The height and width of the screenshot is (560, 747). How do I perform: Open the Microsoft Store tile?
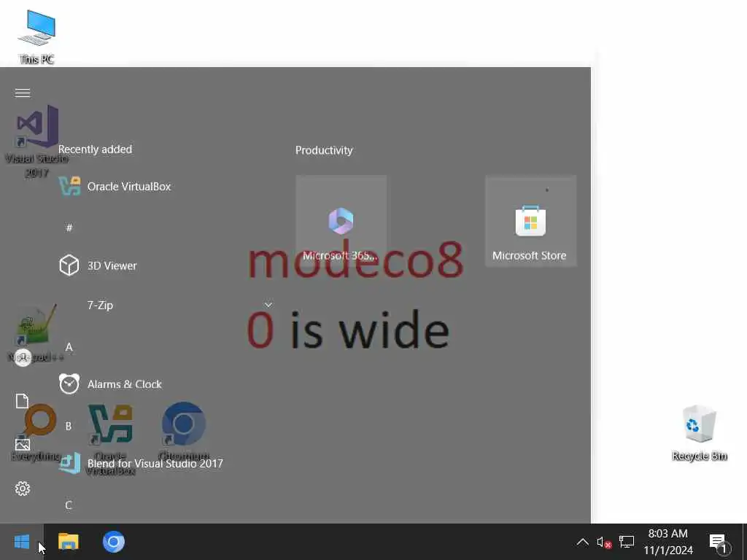(x=531, y=221)
